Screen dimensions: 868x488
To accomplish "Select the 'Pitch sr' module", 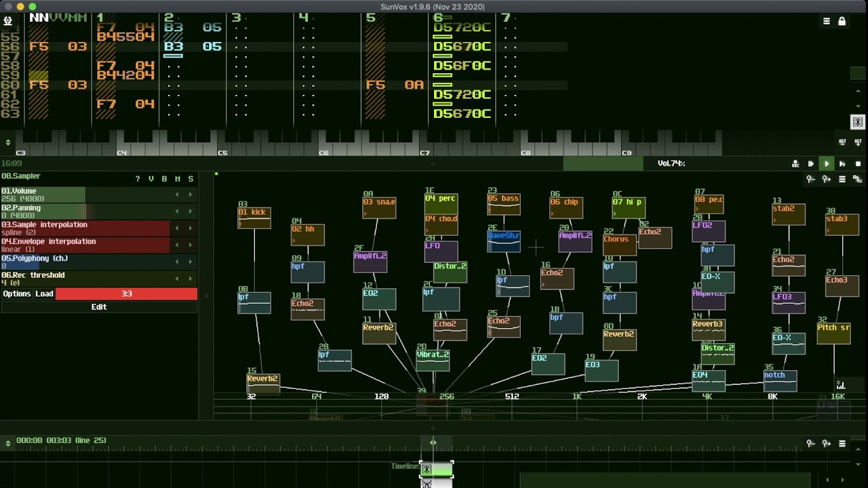I will tap(833, 333).
